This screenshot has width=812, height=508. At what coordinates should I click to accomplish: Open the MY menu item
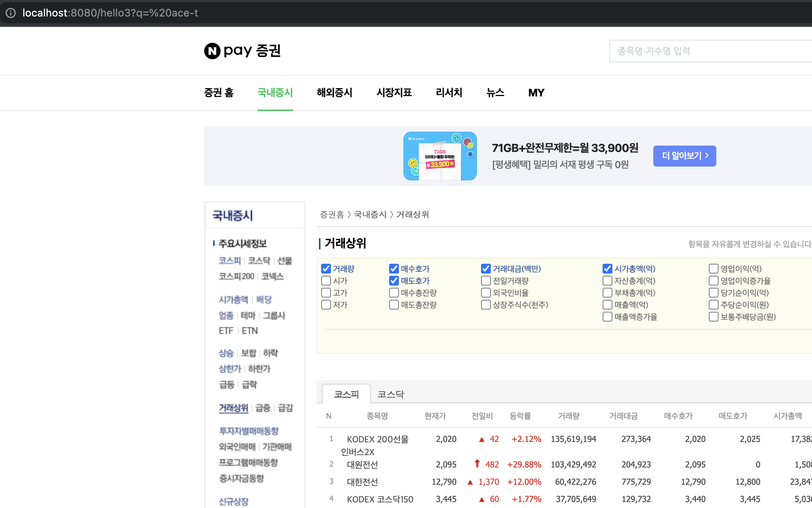tap(536, 93)
